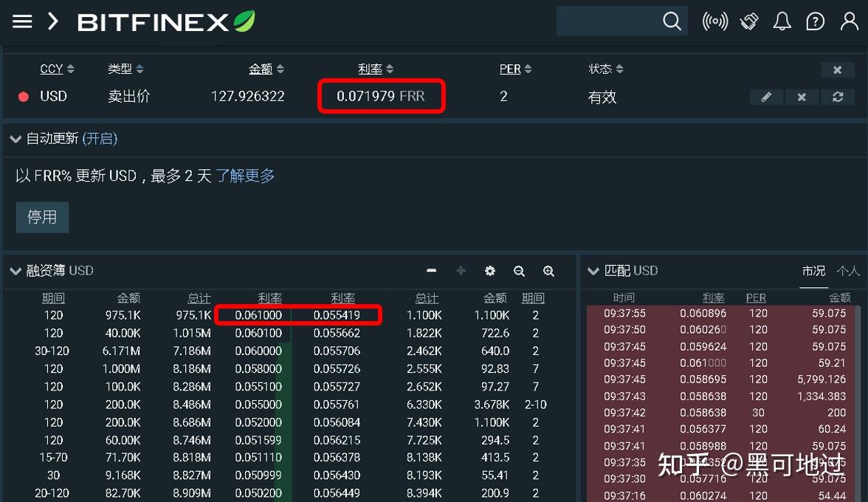Sort the funding book by 利率 column
This screenshot has width=868, height=502.
269,298
